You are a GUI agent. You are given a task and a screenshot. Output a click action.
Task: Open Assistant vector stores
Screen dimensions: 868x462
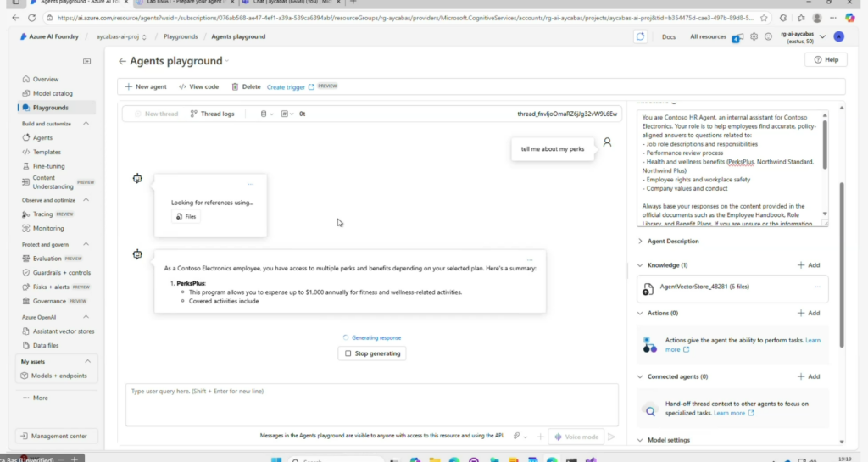pyautogui.click(x=63, y=331)
